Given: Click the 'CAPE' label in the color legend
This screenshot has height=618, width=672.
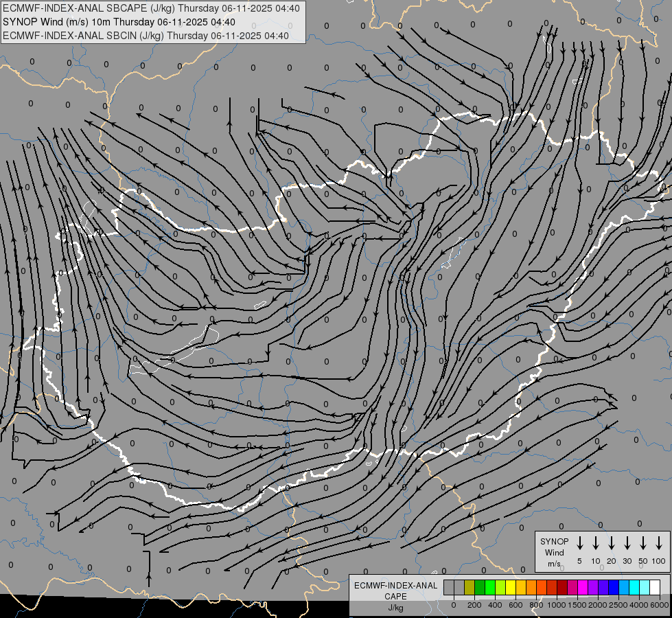Looking at the screenshot, I should click(x=395, y=596).
